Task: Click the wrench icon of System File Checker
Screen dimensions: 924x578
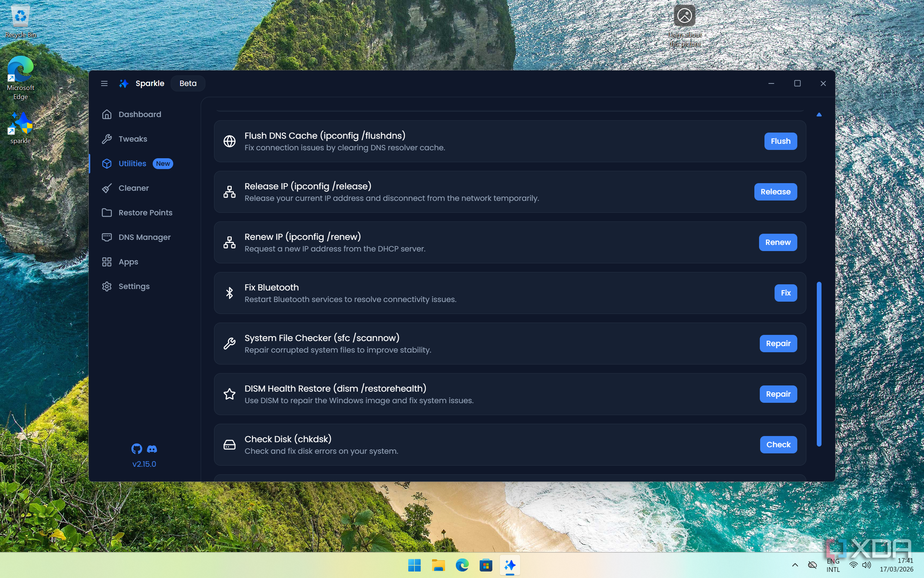Action: click(230, 343)
